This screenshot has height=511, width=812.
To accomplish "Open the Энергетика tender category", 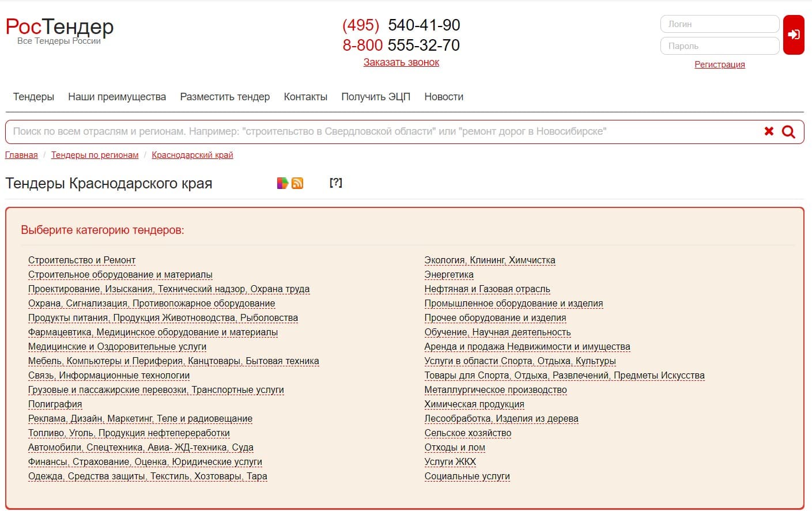I will [x=449, y=275].
